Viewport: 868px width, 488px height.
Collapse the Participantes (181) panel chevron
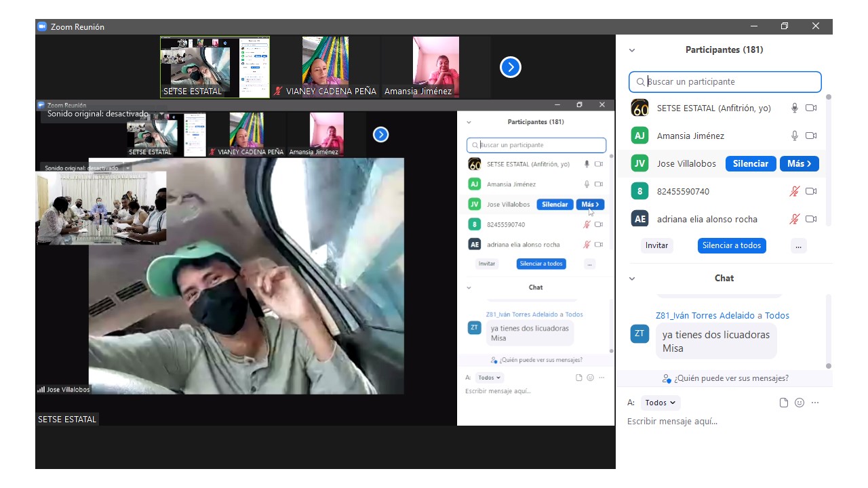point(632,50)
